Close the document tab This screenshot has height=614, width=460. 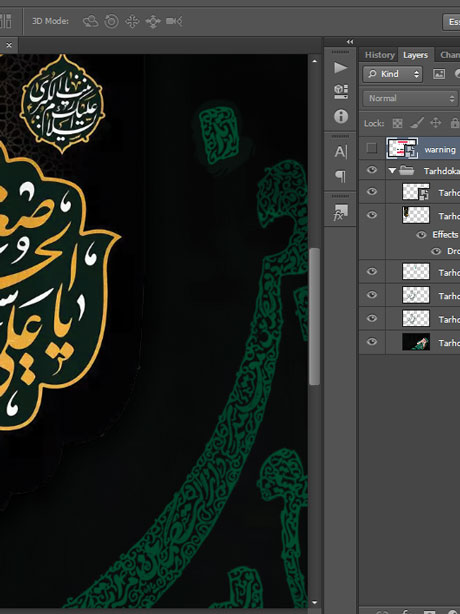[9, 45]
